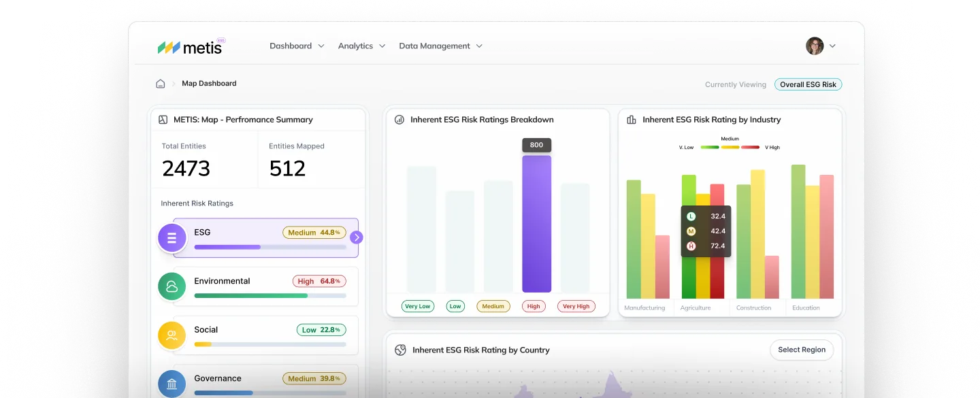
Task: Expand the ESG row via the blue arrow
Action: (357, 237)
